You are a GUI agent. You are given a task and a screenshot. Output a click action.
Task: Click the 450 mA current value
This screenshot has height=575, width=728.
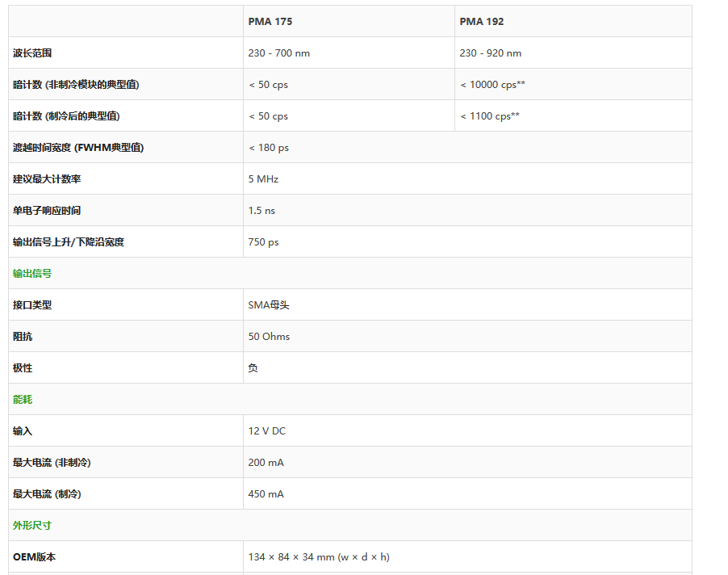click(266, 494)
